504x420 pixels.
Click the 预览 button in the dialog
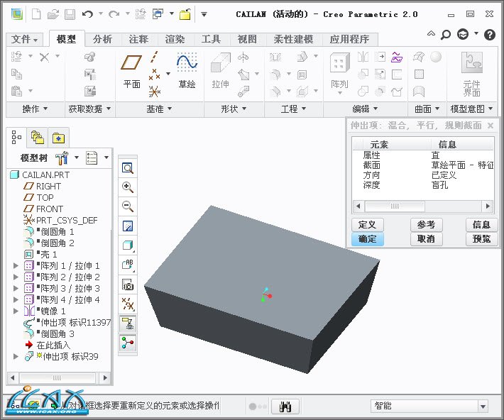pyautogui.click(x=481, y=239)
